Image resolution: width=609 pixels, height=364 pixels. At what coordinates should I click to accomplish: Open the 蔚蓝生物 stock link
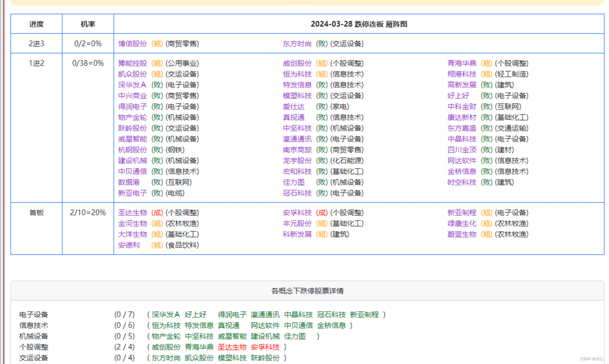462,234
